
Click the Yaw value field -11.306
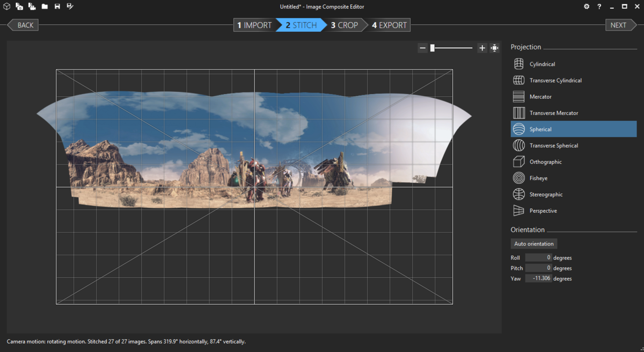click(539, 278)
